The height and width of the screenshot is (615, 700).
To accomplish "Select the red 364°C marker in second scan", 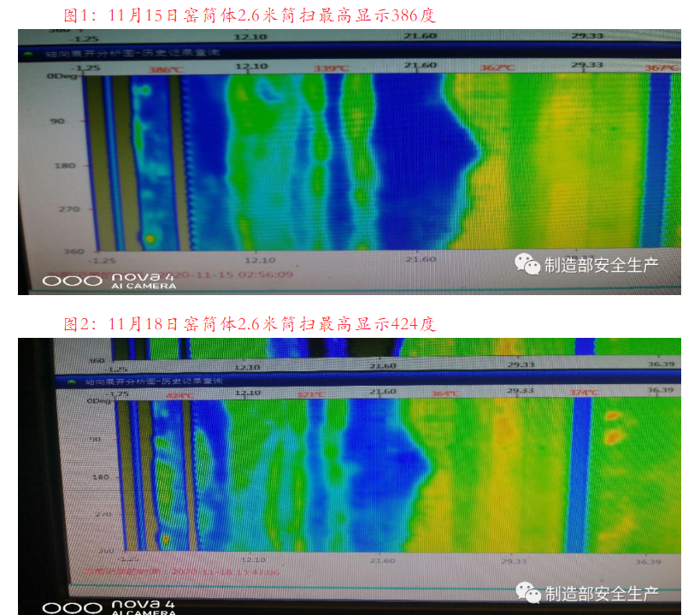I will [444, 393].
